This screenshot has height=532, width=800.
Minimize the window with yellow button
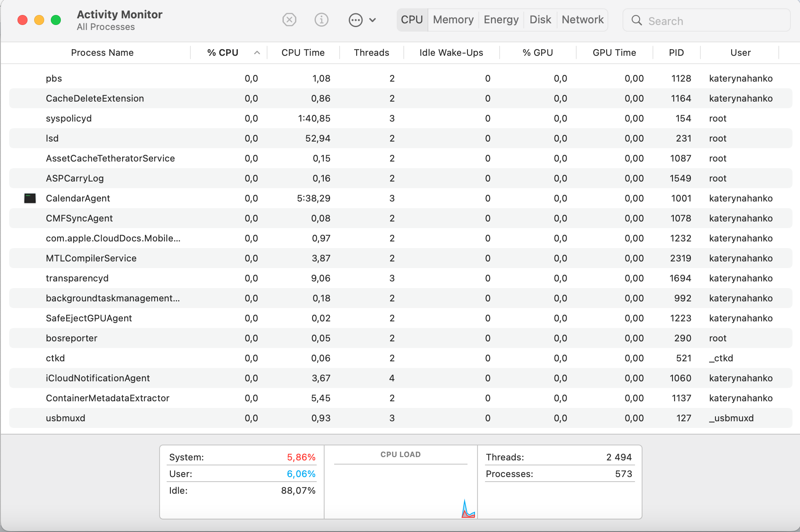(39, 20)
